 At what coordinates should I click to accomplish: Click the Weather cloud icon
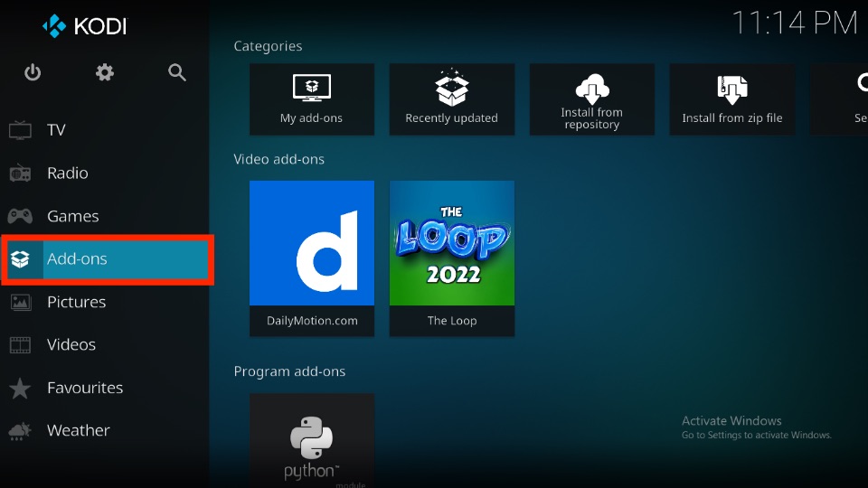[x=21, y=431]
